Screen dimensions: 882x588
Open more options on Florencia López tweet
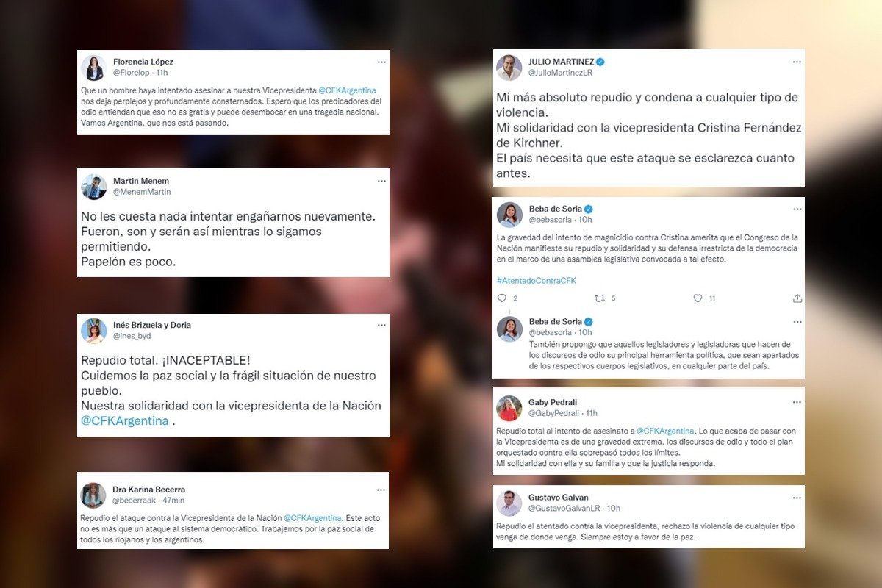[381, 62]
